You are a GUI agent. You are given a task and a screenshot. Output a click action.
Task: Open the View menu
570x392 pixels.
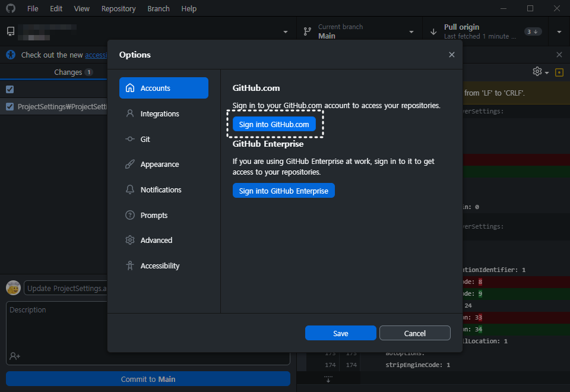[x=81, y=8]
